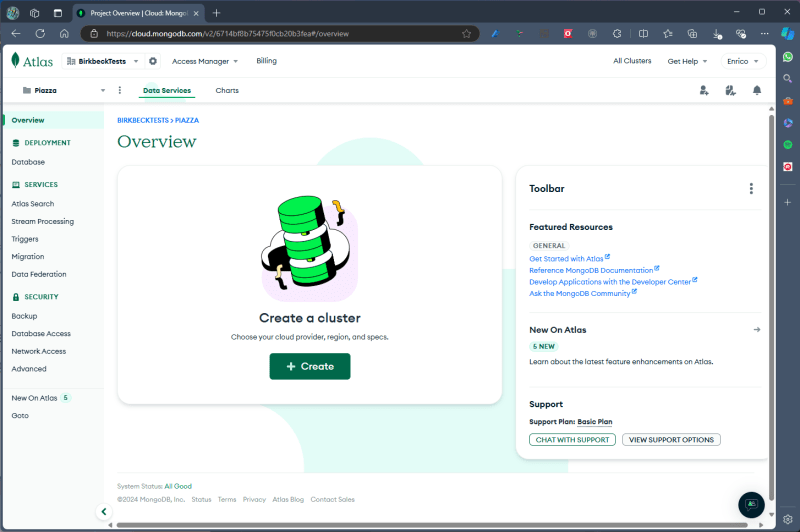This screenshot has width=800, height=532.
Task: Open browser settings ellipsis menu
Action: (764, 34)
